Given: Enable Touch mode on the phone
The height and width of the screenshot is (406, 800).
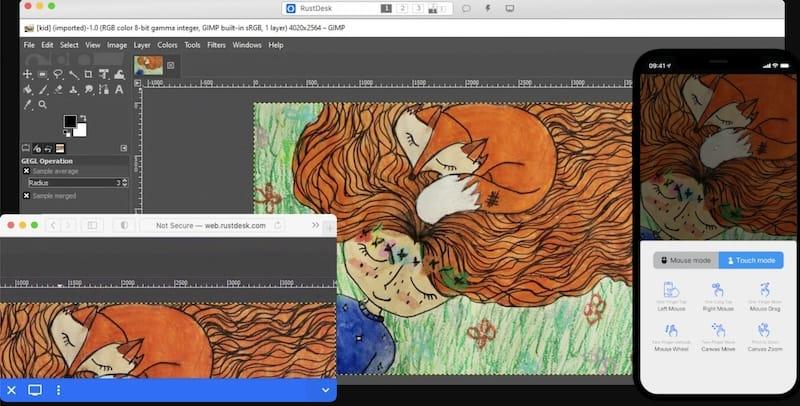Looking at the screenshot, I should 751,260.
